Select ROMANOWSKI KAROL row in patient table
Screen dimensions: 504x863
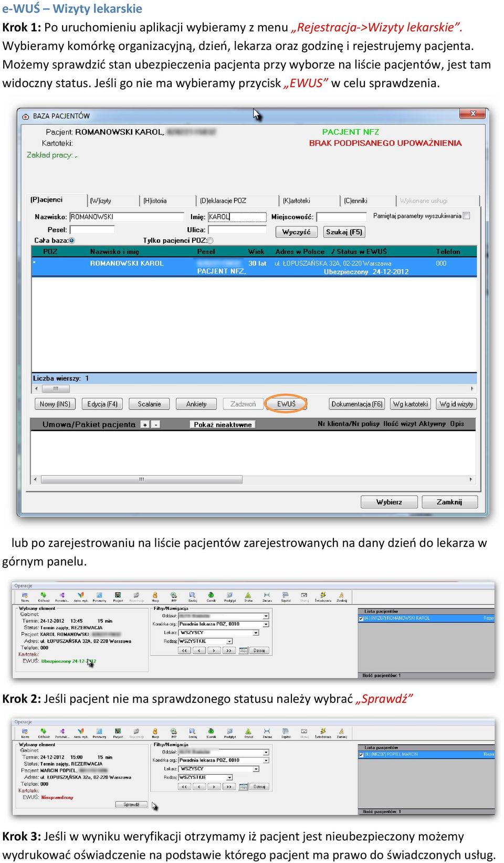tap(254, 267)
